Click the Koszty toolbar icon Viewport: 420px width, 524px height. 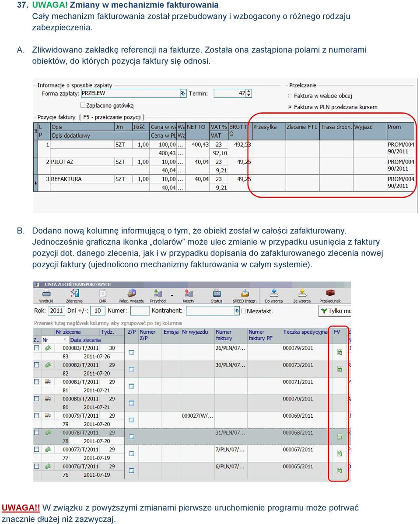[189, 293]
